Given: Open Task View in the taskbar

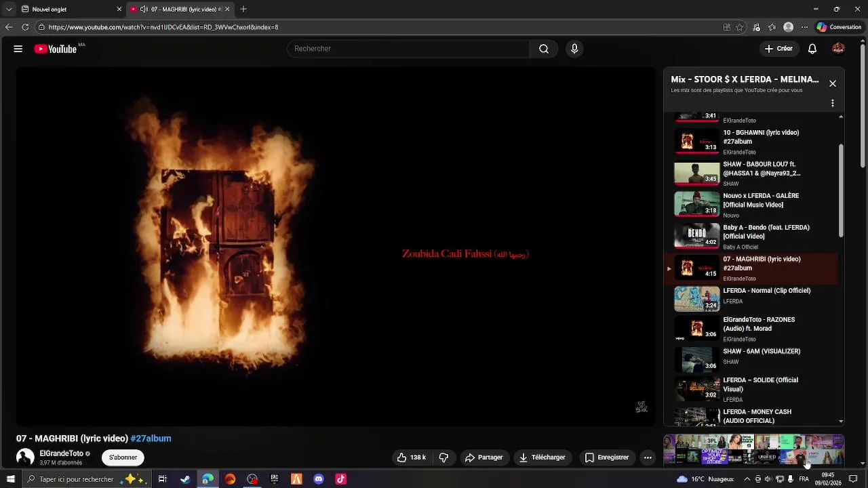Looking at the screenshot, I should tap(163, 479).
